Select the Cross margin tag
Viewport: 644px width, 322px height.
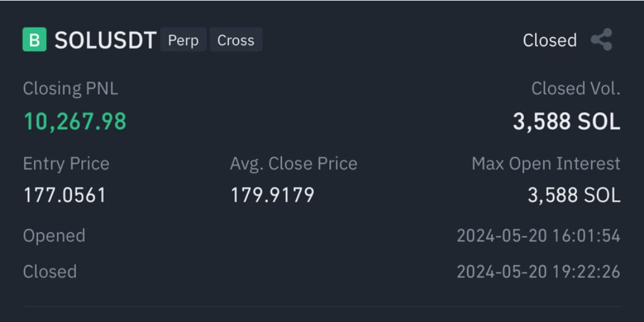tap(236, 39)
